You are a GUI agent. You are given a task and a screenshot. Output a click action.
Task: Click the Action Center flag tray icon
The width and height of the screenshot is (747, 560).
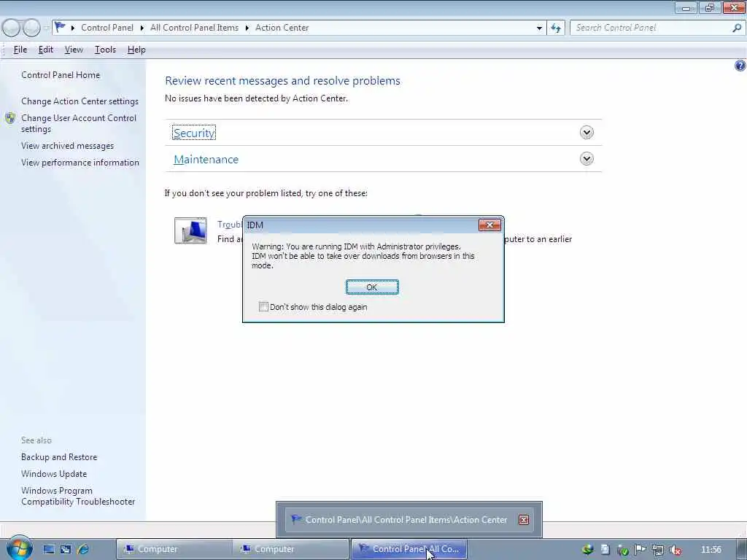(x=640, y=550)
